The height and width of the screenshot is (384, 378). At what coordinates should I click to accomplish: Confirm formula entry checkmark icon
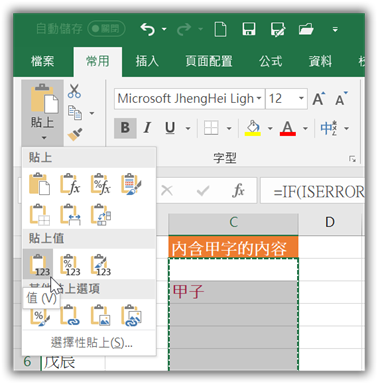coord(203,191)
